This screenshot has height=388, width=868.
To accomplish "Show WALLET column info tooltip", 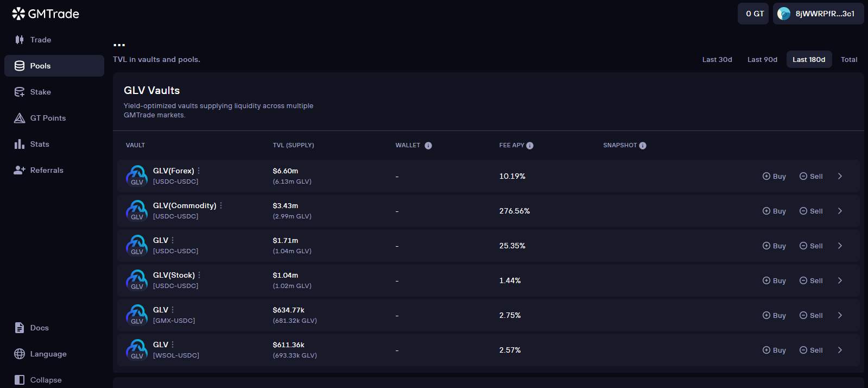I will pos(428,146).
